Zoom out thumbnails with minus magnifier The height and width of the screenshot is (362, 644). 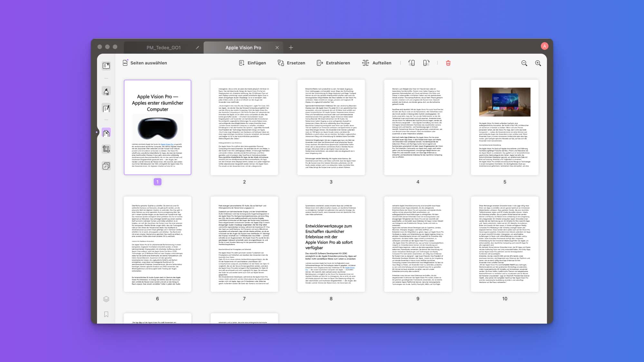coord(524,63)
